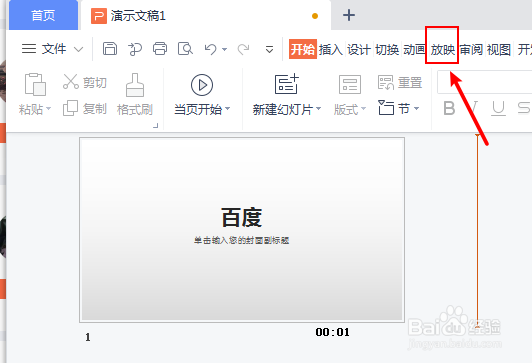The image size is (532, 363).
Task: Switch to the 开始 ribbon tab
Action: tap(303, 49)
